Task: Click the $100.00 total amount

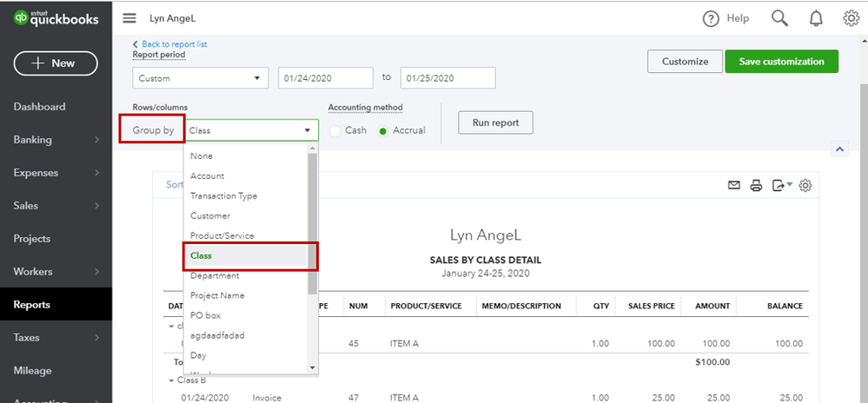Action: (713, 362)
